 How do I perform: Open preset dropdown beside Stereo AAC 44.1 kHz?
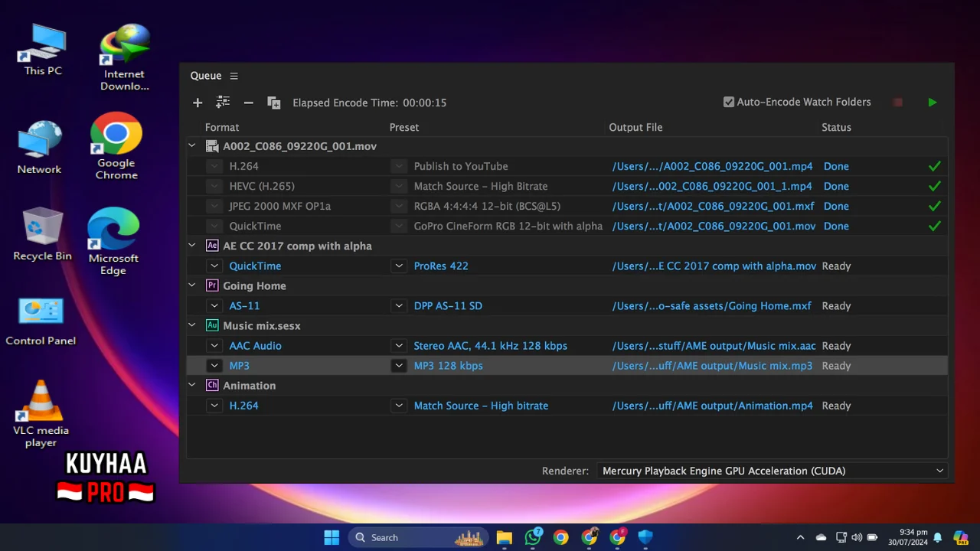coord(399,346)
